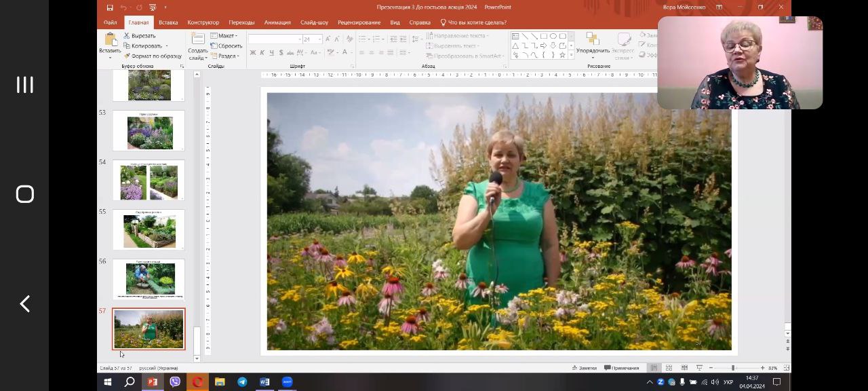Expand the Layout (Макет) dropdown
This screenshot has height=391, width=868.
(x=224, y=36)
